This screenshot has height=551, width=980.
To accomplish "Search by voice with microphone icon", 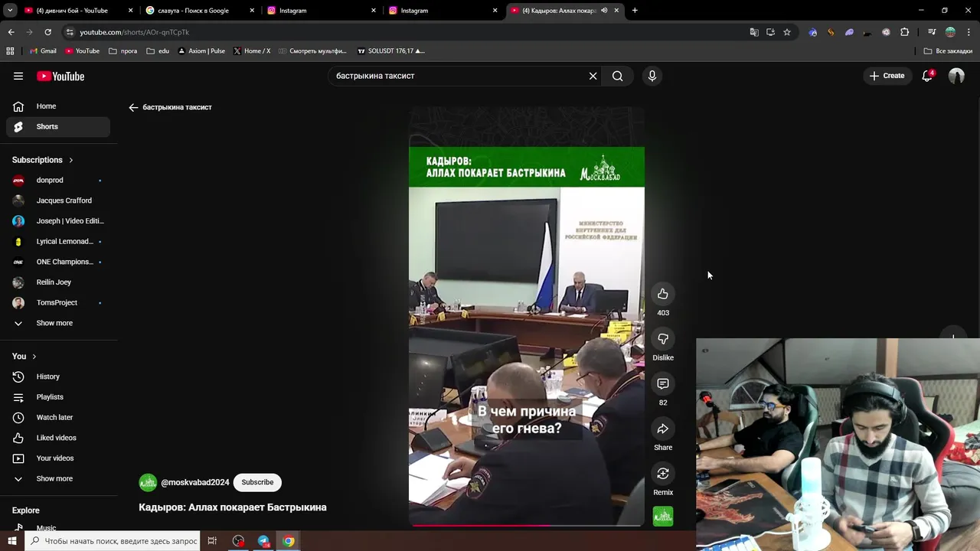I will pos(652,76).
